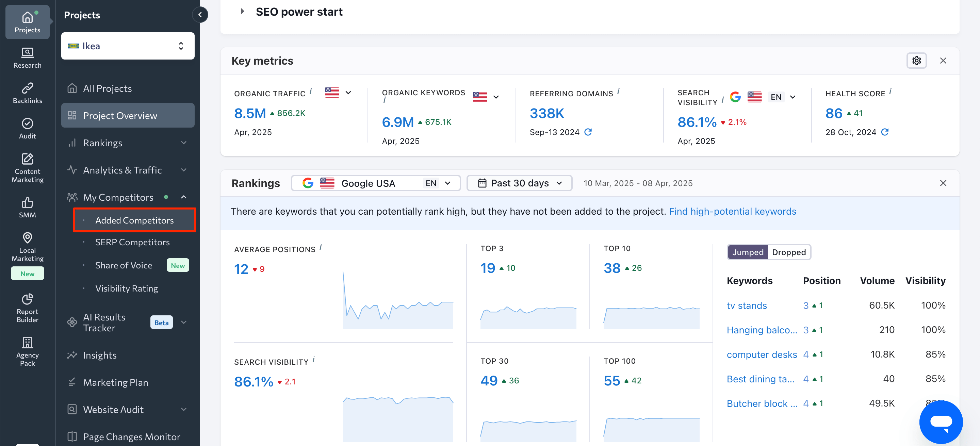This screenshot has width=980, height=446.
Task: Open the Hanging balco... keyword
Action: 762,330
